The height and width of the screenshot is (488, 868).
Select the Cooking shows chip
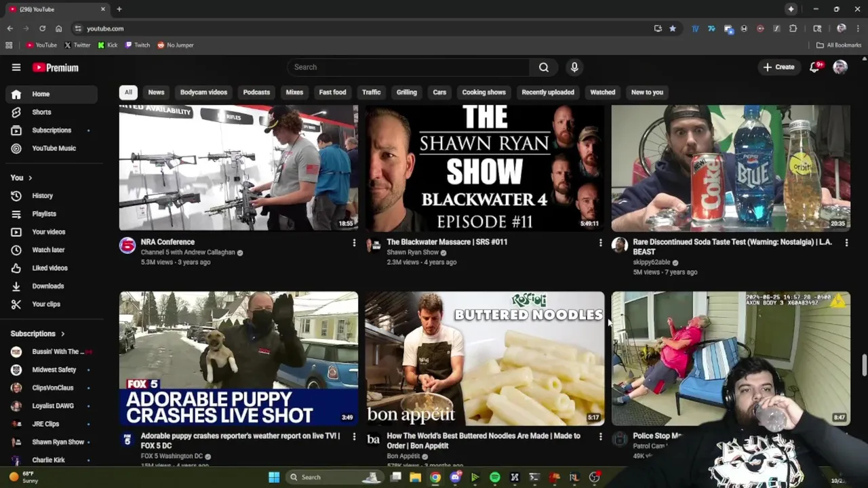click(484, 92)
